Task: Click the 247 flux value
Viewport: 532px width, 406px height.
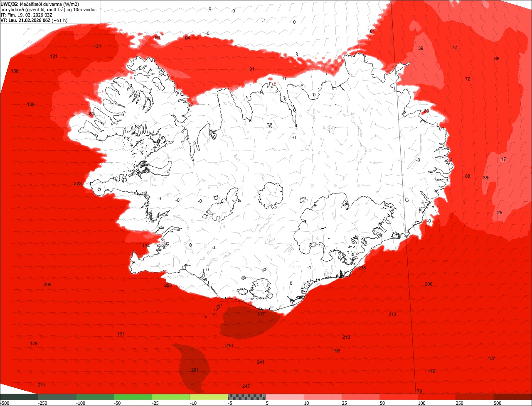Action: pyautogui.click(x=246, y=386)
